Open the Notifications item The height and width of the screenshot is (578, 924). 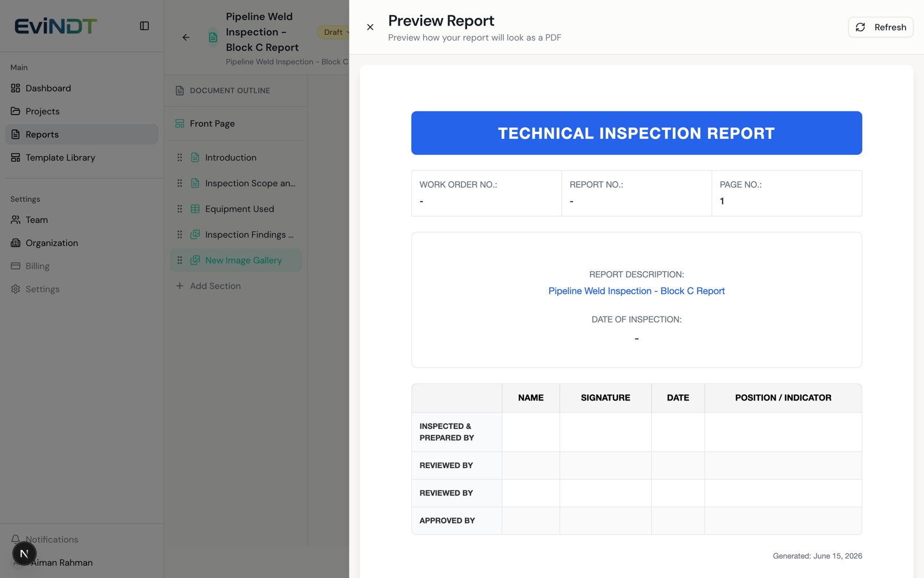[82, 539]
